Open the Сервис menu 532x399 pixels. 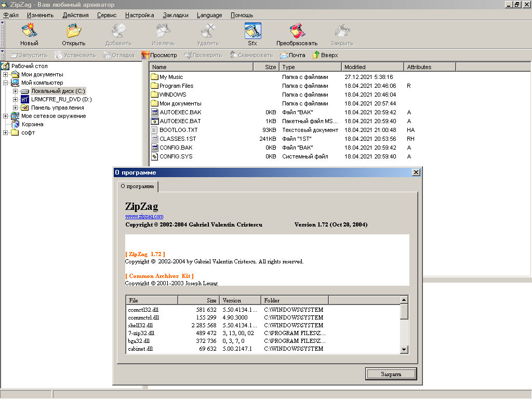pyautogui.click(x=107, y=15)
